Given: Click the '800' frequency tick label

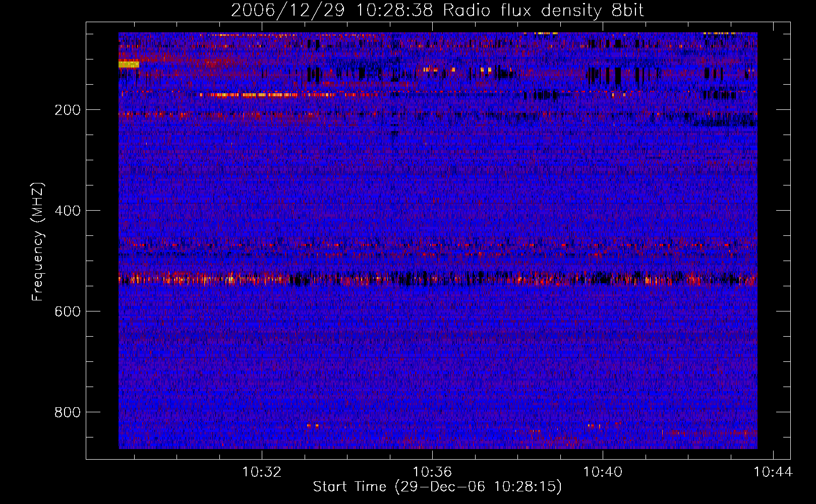Looking at the screenshot, I should click(68, 412).
